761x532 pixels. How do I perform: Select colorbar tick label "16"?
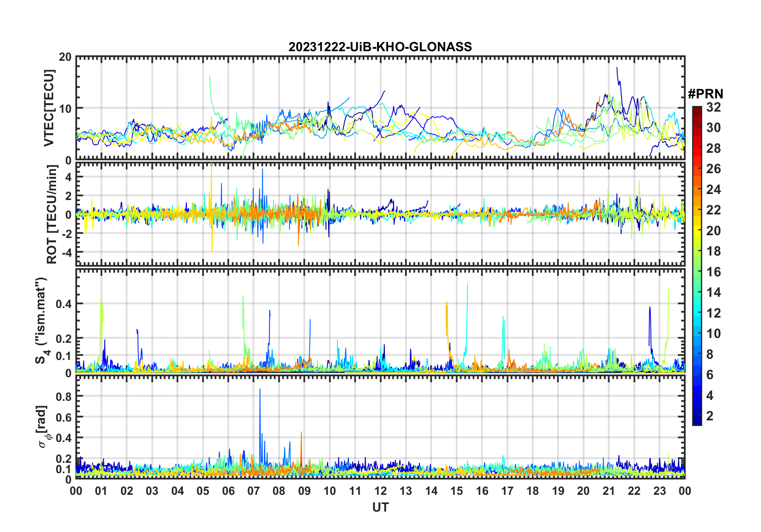pyautogui.click(x=713, y=272)
